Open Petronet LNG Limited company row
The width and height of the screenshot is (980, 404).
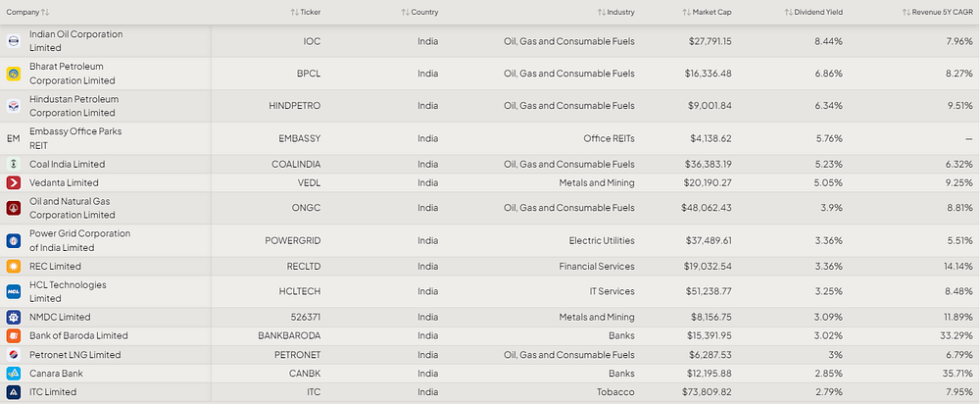[x=490, y=355]
